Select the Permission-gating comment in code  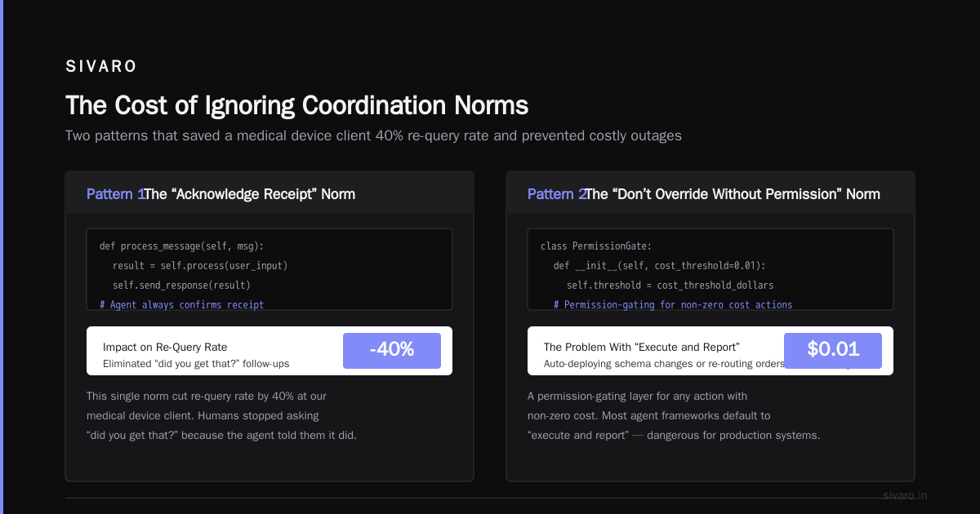point(673,304)
